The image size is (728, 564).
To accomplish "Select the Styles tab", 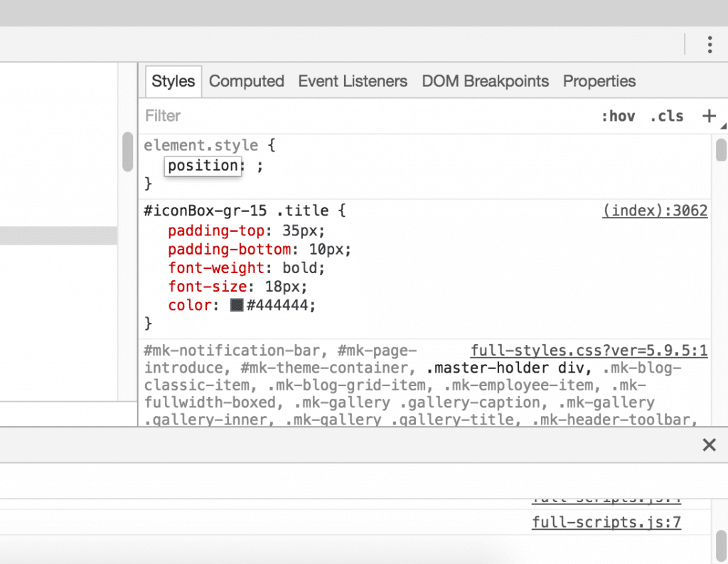I will coord(173,81).
